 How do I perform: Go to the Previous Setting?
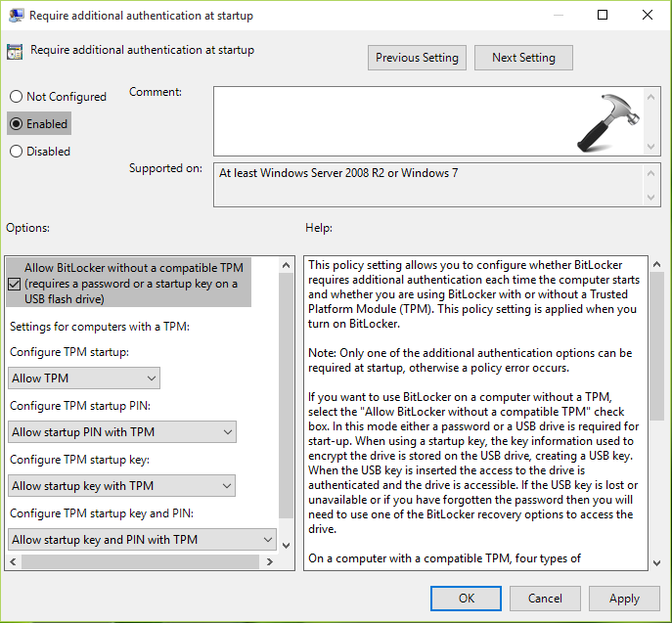tap(417, 58)
